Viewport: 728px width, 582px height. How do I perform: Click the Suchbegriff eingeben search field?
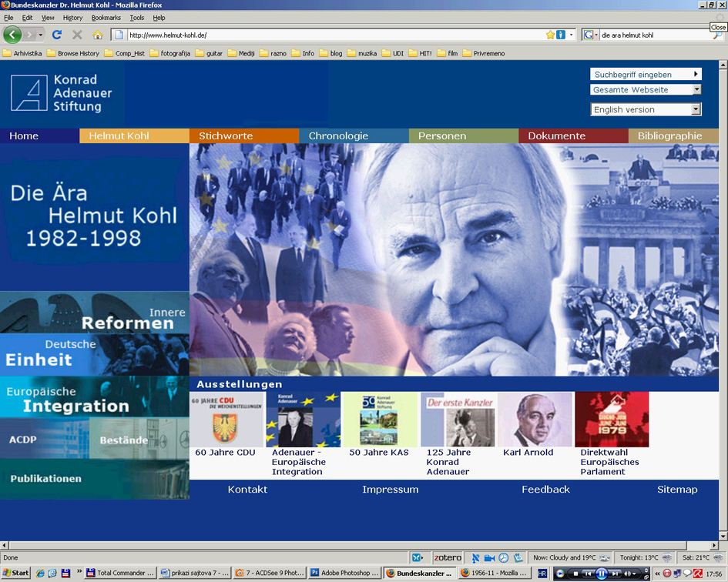pyautogui.click(x=641, y=75)
